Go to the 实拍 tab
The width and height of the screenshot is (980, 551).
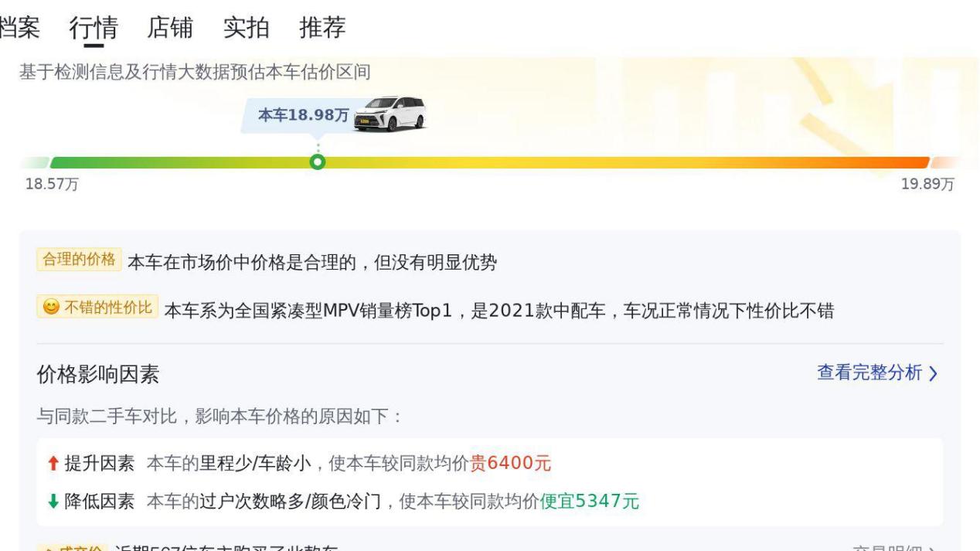click(246, 27)
